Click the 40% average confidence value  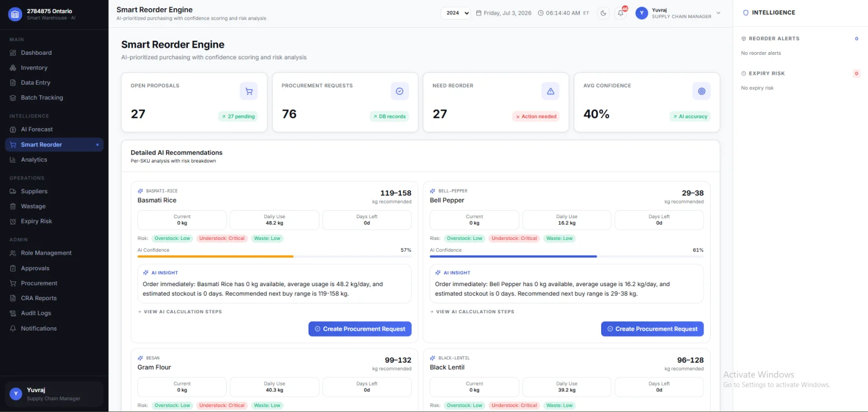coord(596,114)
